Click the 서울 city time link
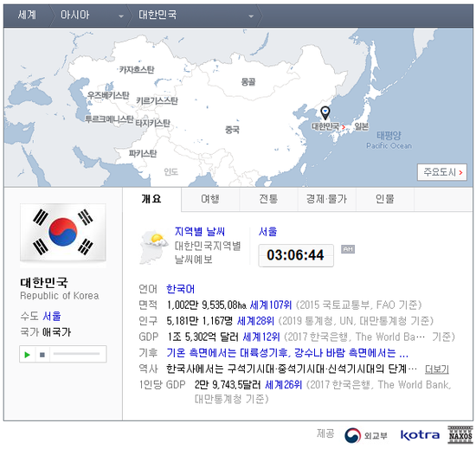This screenshot has height=449, width=476. tap(267, 232)
